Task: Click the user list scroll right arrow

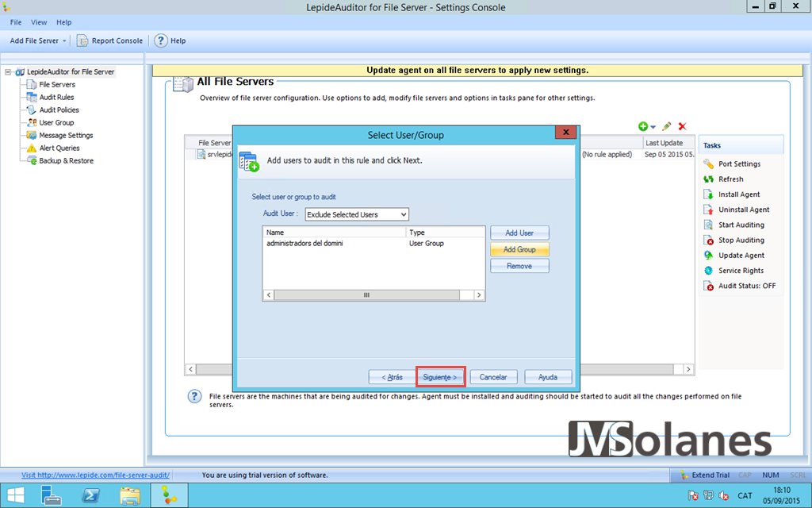Action: pyautogui.click(x=480, y=295)
